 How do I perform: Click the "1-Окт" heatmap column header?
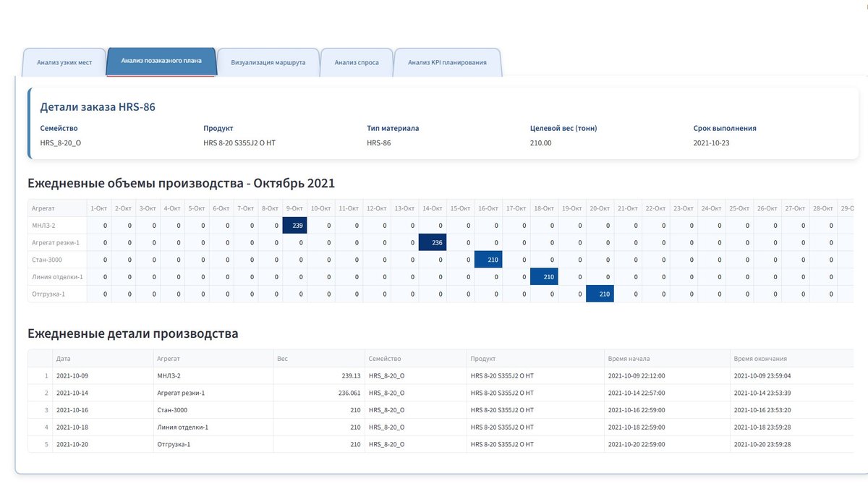point(98,208)
